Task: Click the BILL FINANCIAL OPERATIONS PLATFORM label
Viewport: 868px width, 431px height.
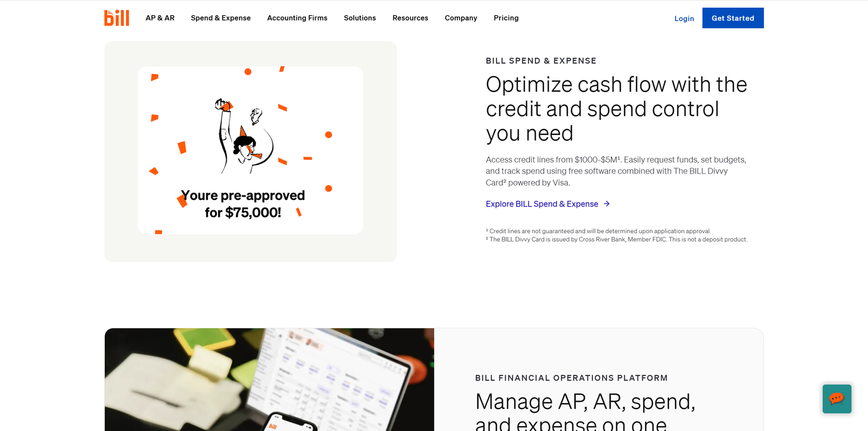Action: pos(571,378)
